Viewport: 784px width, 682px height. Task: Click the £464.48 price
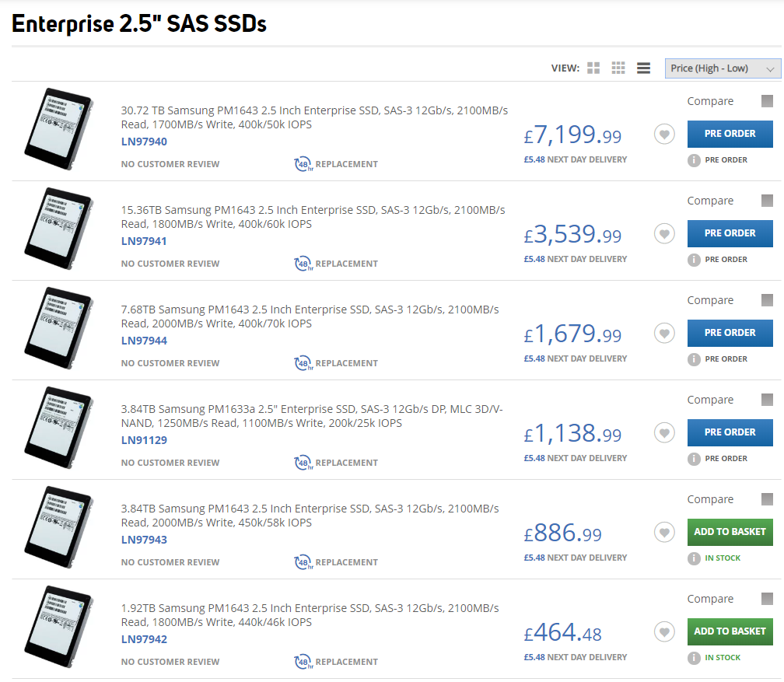562,632
